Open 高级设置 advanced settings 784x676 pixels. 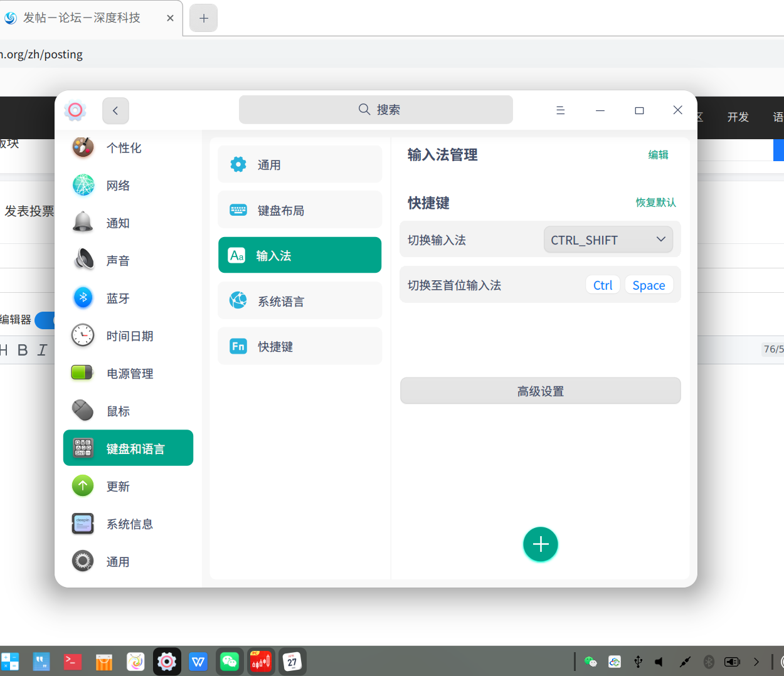point(541,391)
